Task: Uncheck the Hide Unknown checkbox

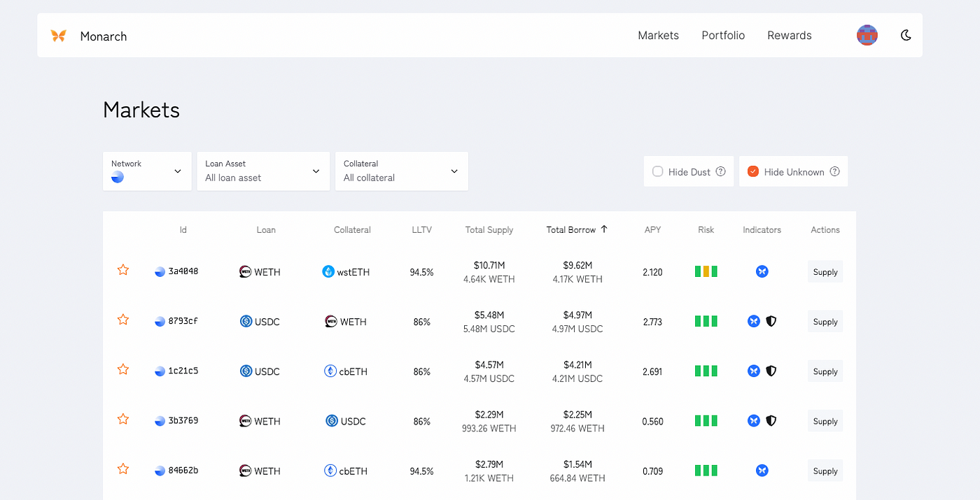Action: click(x=753, y=171)
